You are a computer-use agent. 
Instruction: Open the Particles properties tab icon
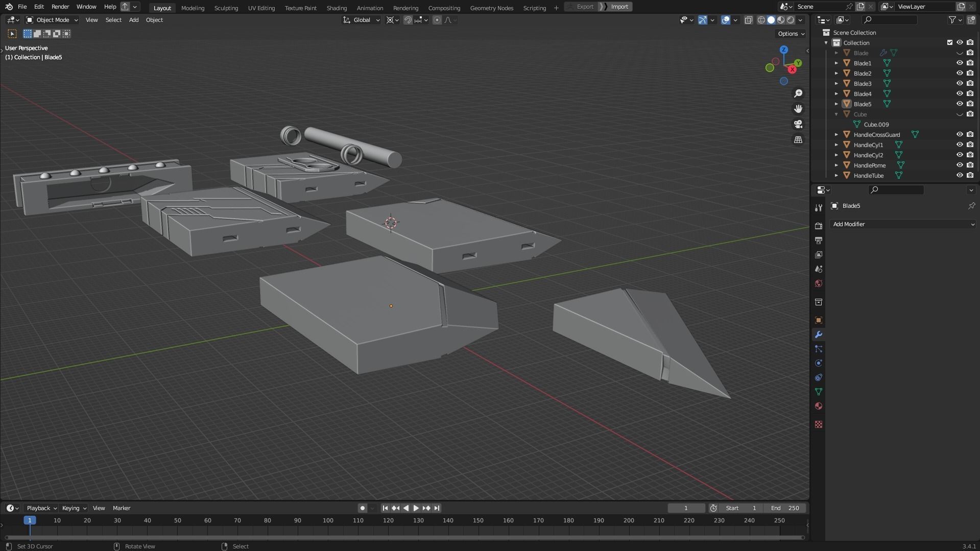click(x=819, y=349)
